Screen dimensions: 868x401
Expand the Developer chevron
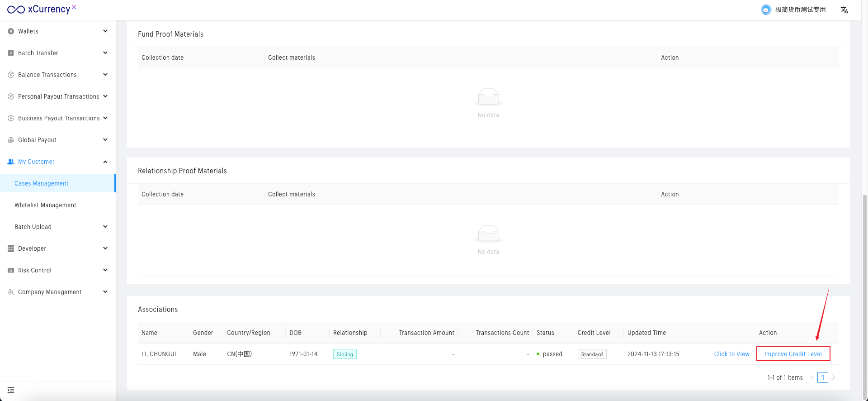coord(105,248)
